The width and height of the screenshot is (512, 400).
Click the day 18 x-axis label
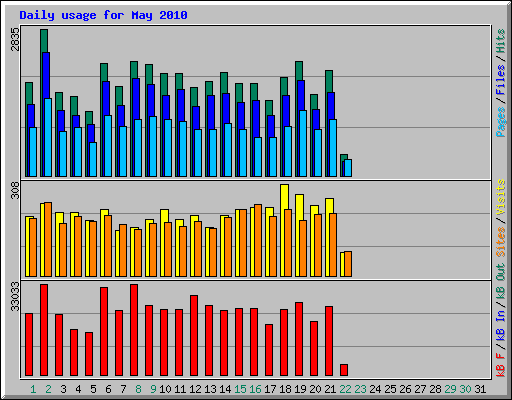285,389
